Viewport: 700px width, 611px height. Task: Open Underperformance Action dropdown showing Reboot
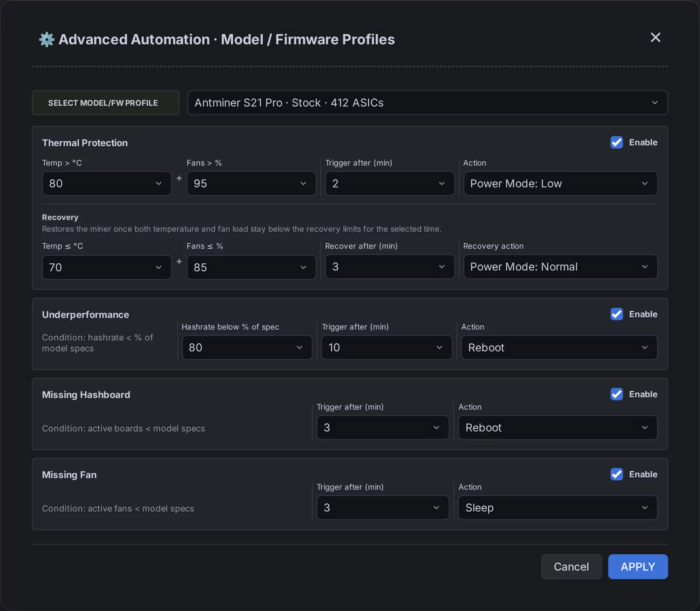[x=560, y=348]
